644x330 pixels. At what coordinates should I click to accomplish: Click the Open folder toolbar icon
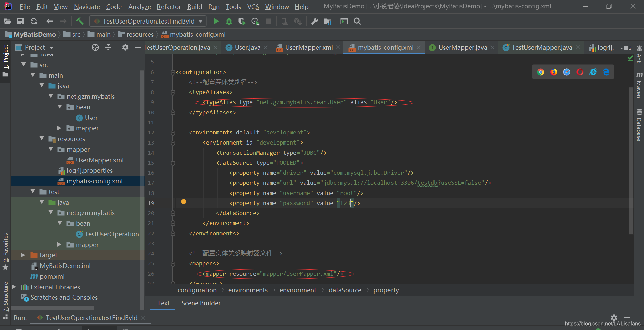tap(7, 22)
